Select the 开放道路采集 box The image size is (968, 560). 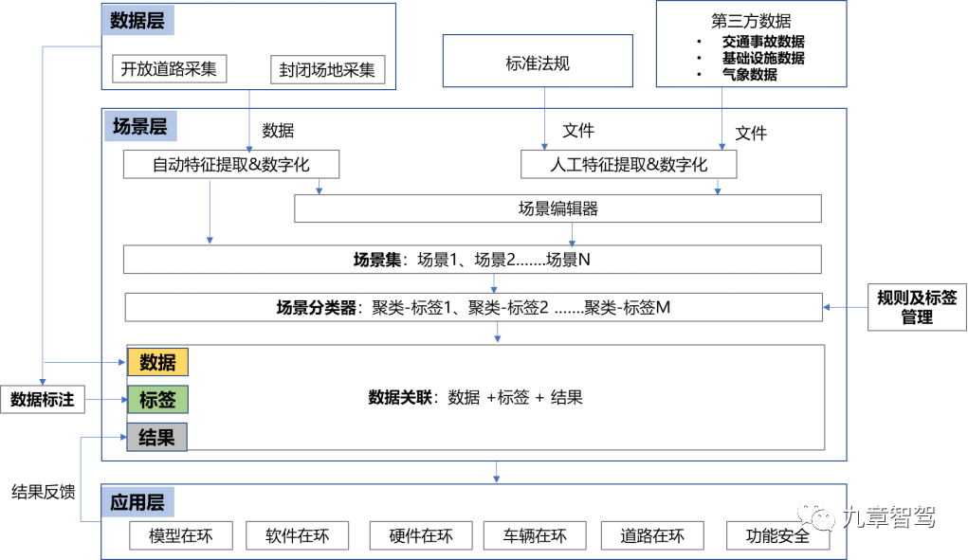169,68
